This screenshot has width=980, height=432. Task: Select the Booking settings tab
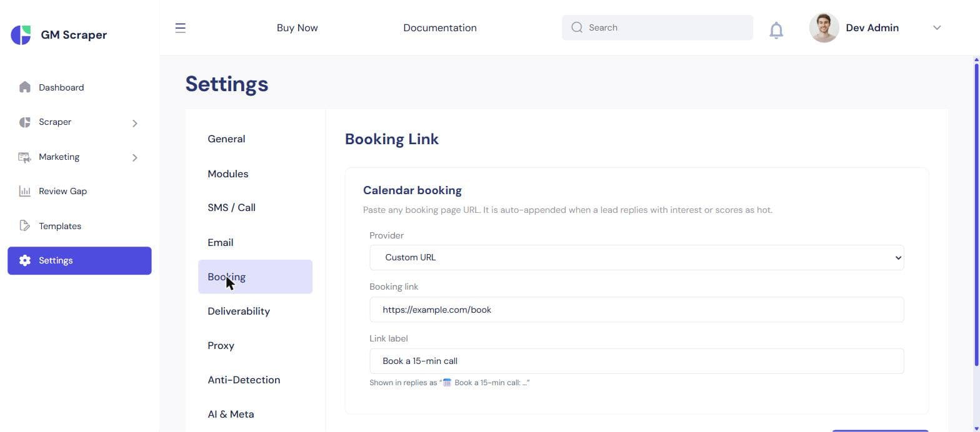point(255,277)
